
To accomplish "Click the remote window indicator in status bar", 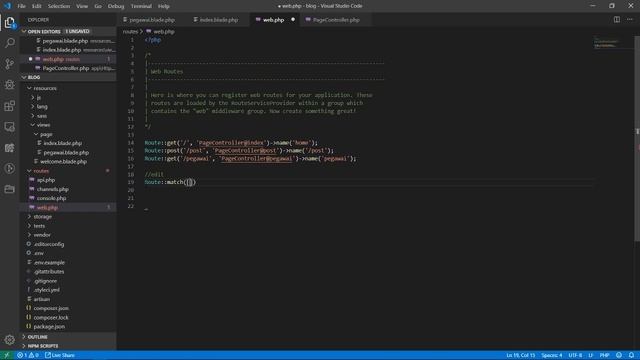I will click(6, 355).
